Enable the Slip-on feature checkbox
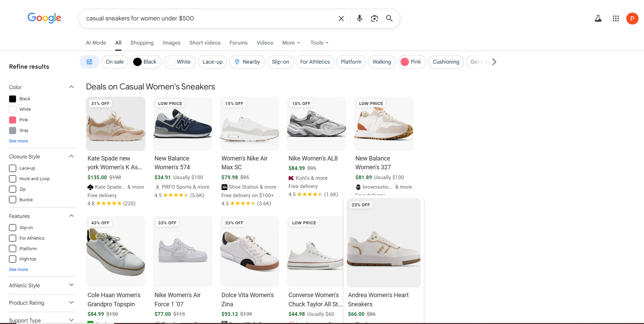Viewport: 644px width, 324px height. [13, 228]
